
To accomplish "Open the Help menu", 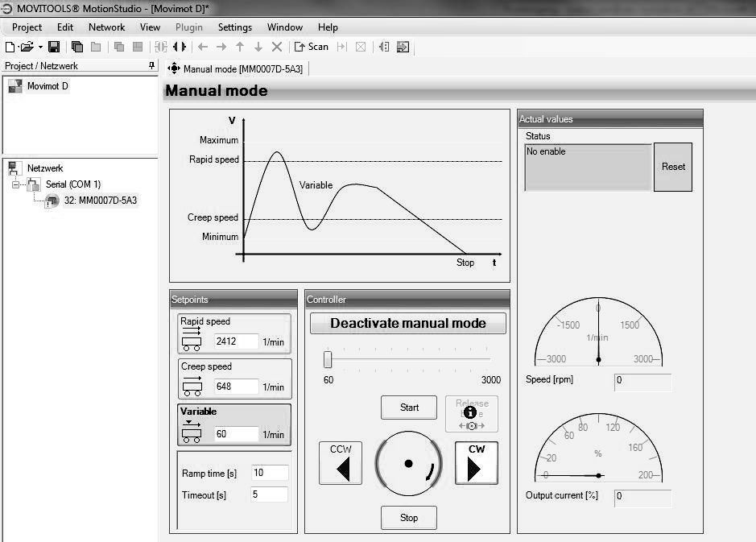I will click(x=328, y=27).
